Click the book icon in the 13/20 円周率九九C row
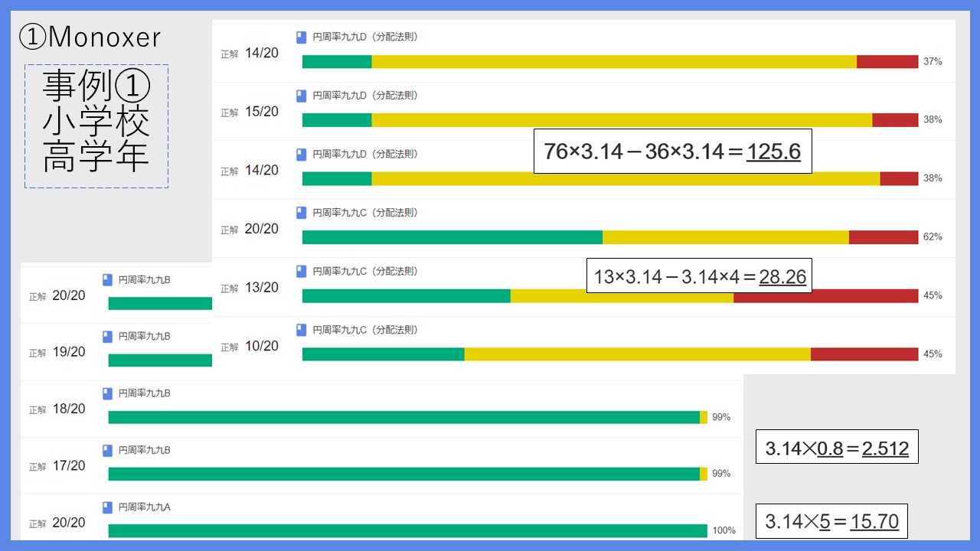The width and height of the screenshot is (980, 551). [x=301, y=271]
